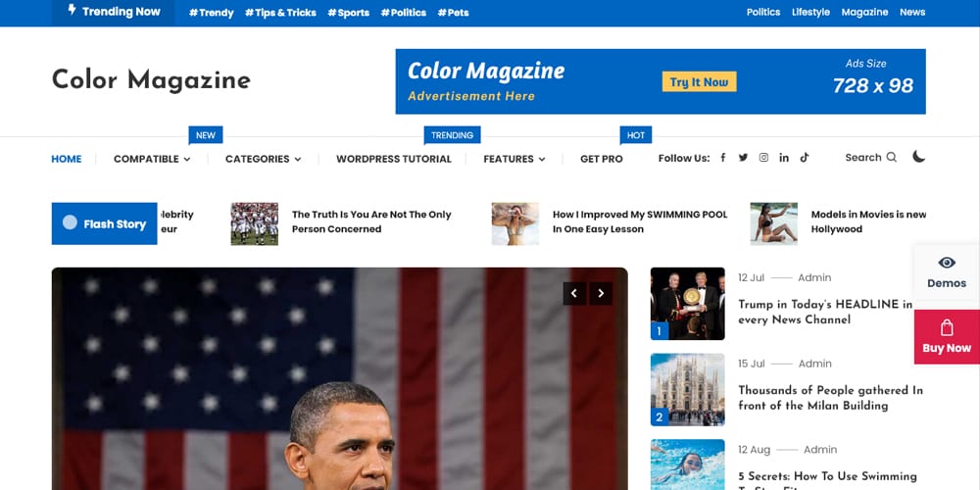Viewport: 980px width, 490px height.
Task: Open the #Sports tag link
Action: coord(348,13)
